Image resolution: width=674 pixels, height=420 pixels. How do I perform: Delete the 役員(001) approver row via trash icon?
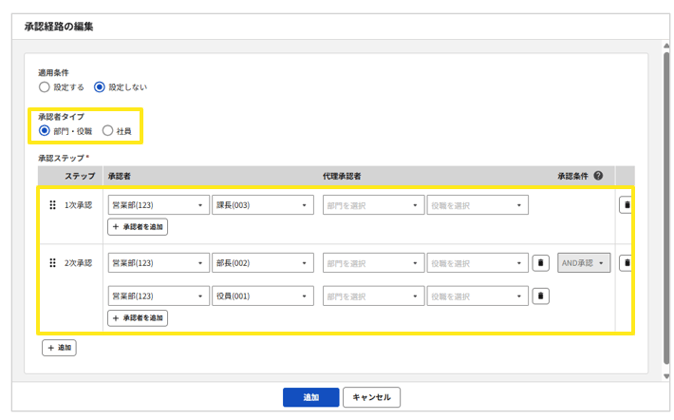tap(540, 295)
